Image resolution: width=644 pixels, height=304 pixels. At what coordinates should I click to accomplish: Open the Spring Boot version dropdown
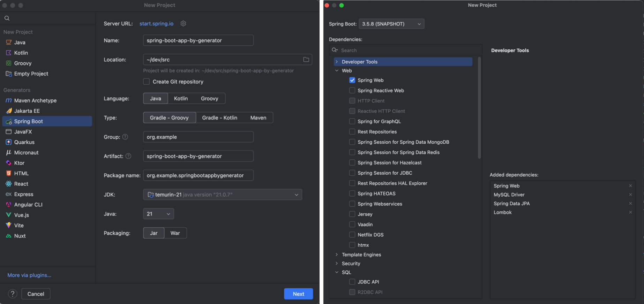pos(391,24)
